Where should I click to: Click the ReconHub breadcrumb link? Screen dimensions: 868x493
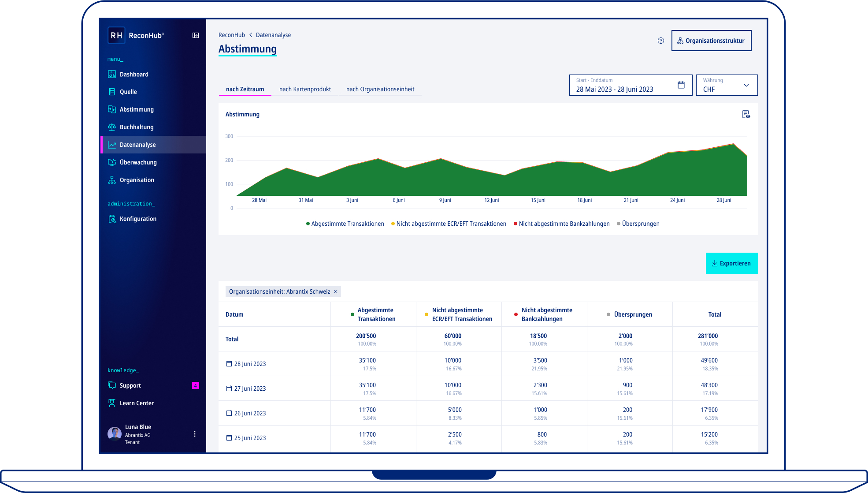(232, 35)
